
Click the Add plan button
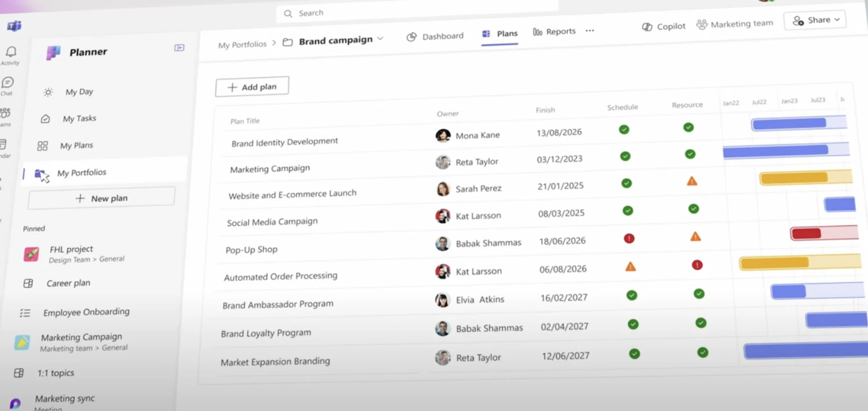[252, 86]
